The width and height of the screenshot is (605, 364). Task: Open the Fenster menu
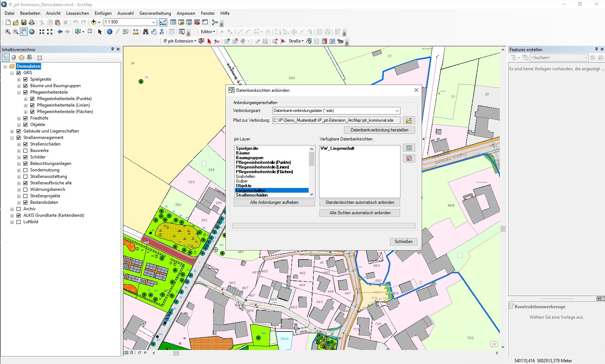point(207,13)
